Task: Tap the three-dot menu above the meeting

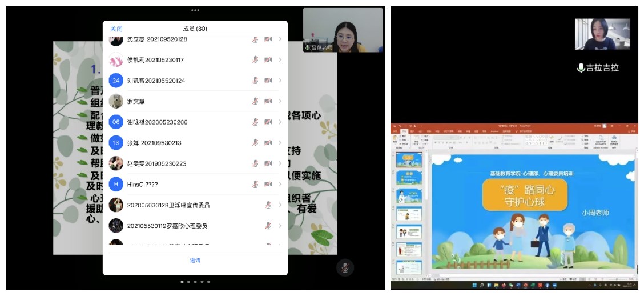Action: (195, 10)
